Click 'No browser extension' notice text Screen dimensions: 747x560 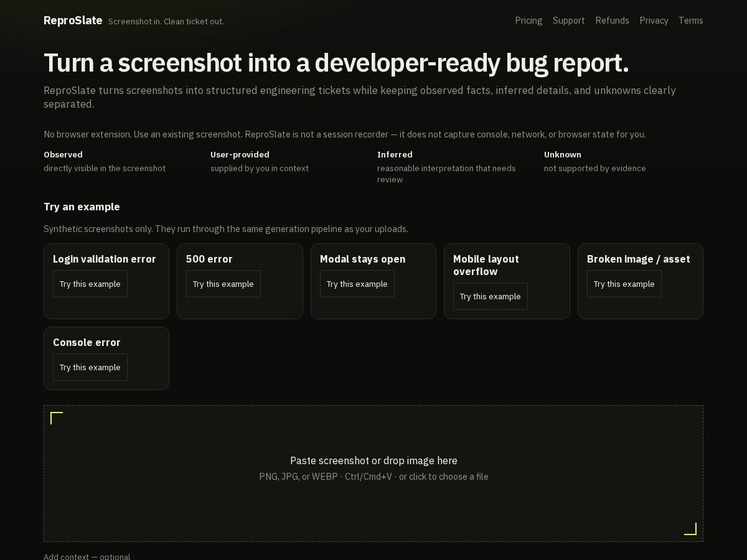[345, 134]
